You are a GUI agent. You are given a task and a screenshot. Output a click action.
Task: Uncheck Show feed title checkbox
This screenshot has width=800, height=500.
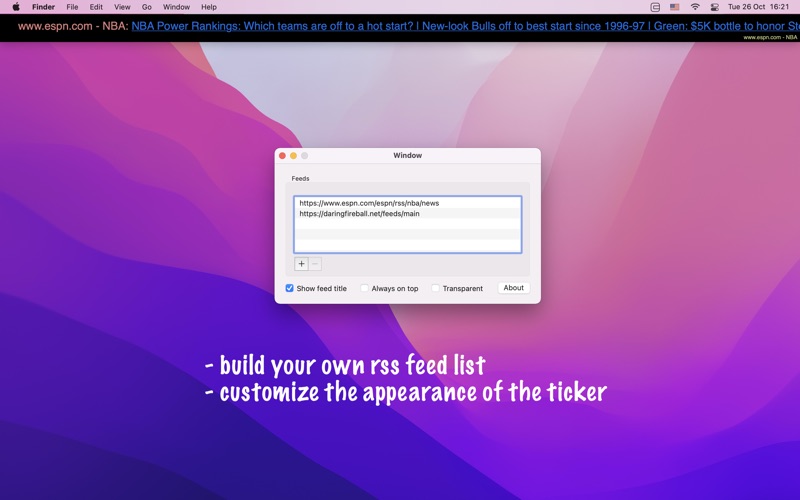(289, 288)
